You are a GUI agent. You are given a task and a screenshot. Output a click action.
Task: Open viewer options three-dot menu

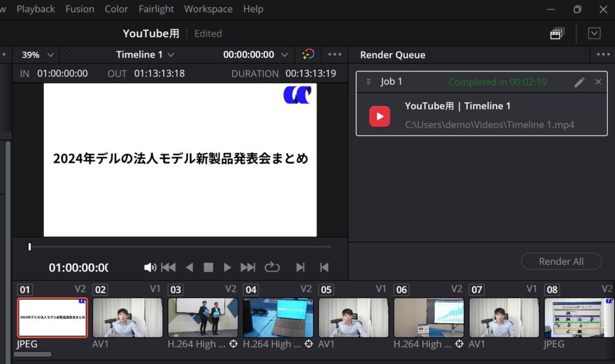[x=335, y=55]
